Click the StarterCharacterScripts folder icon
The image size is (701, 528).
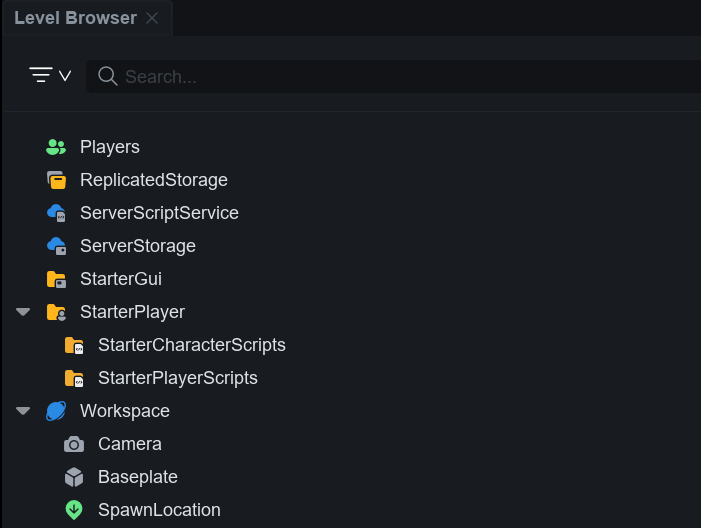(x=74, y=345)
